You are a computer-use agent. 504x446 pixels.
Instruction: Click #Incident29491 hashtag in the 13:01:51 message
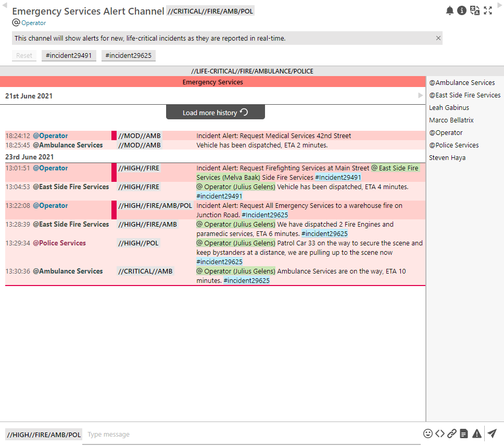click(x=338, y=177)
